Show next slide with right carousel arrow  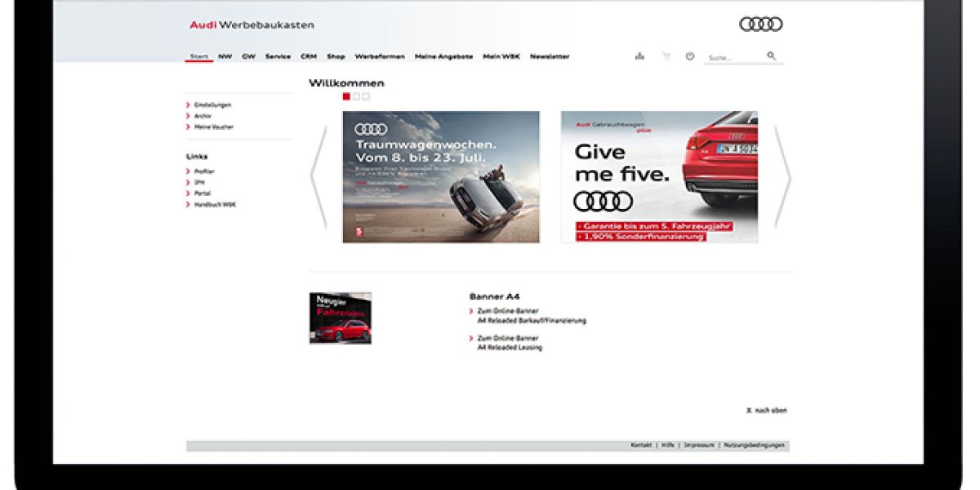coord(782,177)
